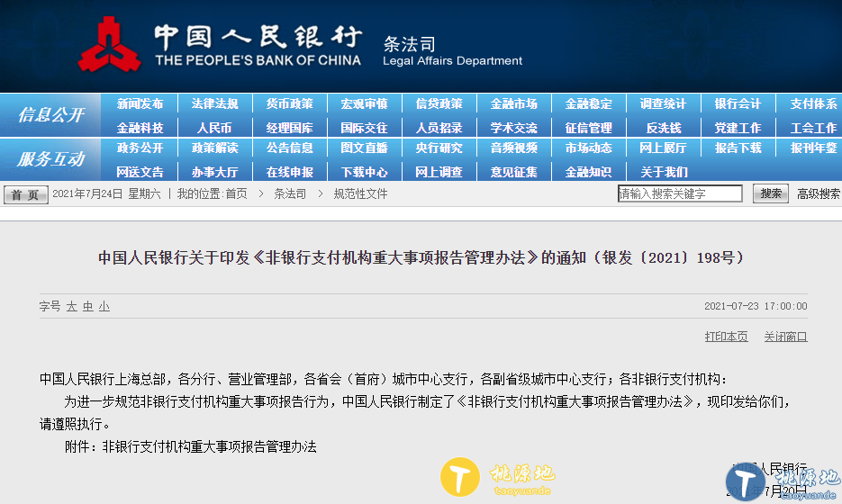Click the 条法司 breadcrumb link

pos(289,193)
